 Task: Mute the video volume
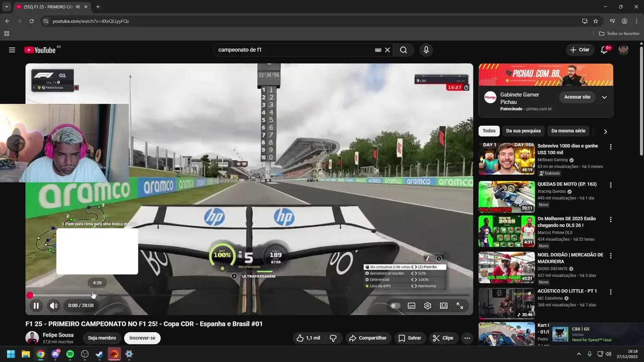click(x=53, y=305)
